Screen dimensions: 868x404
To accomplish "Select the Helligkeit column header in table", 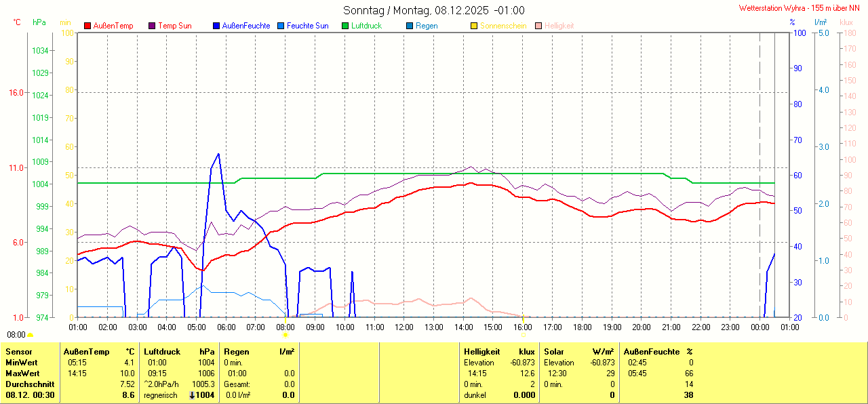I will click(x=482, y=352).
